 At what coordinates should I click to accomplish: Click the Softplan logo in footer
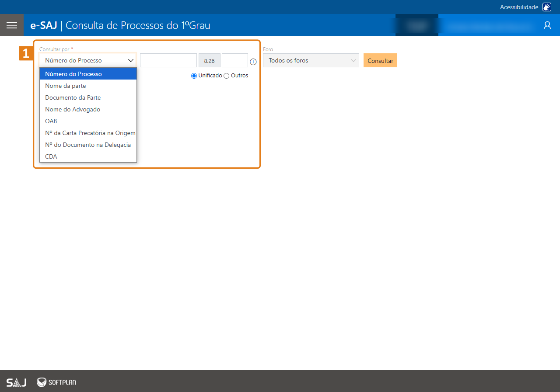56,382
